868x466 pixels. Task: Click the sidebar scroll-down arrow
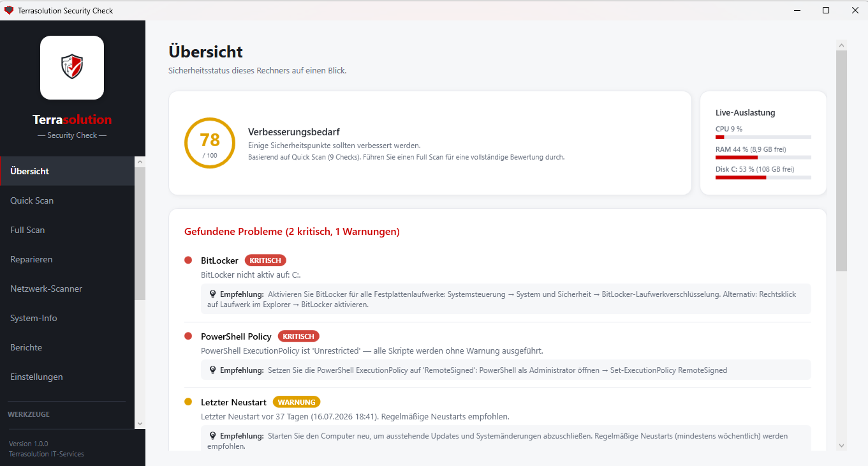[x=140, y=423]
